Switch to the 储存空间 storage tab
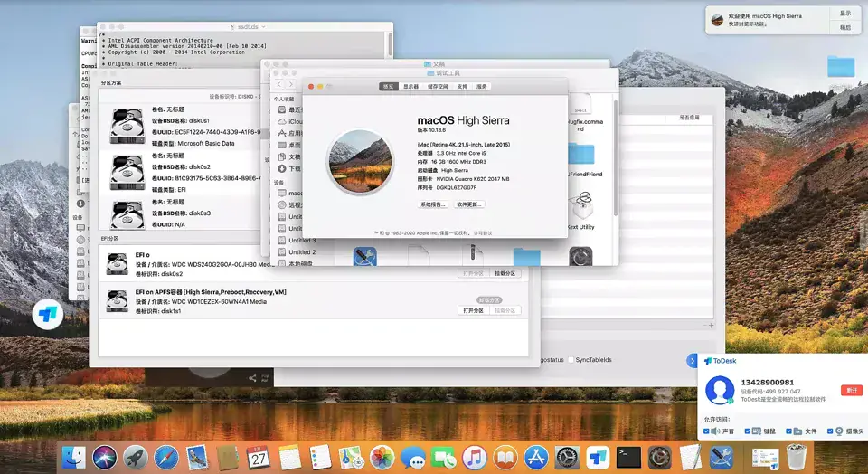868x474 pixels. point(438,86)
